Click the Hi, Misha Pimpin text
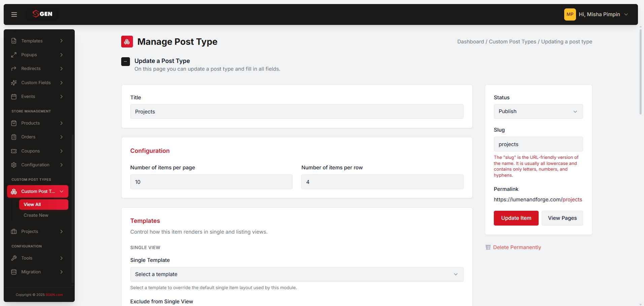The width and height of the screenshot is (644, 306). click(x=599, y=14)
